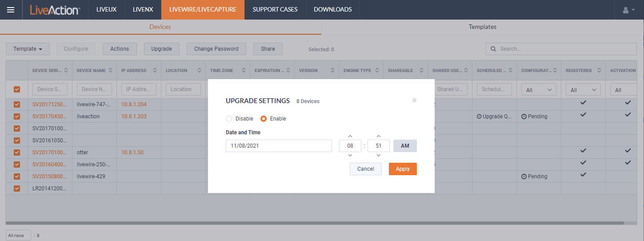Sort by Device Serial column arrows
Screen dimensions: 644x241
pyautogui.click(x=66, y=70)
